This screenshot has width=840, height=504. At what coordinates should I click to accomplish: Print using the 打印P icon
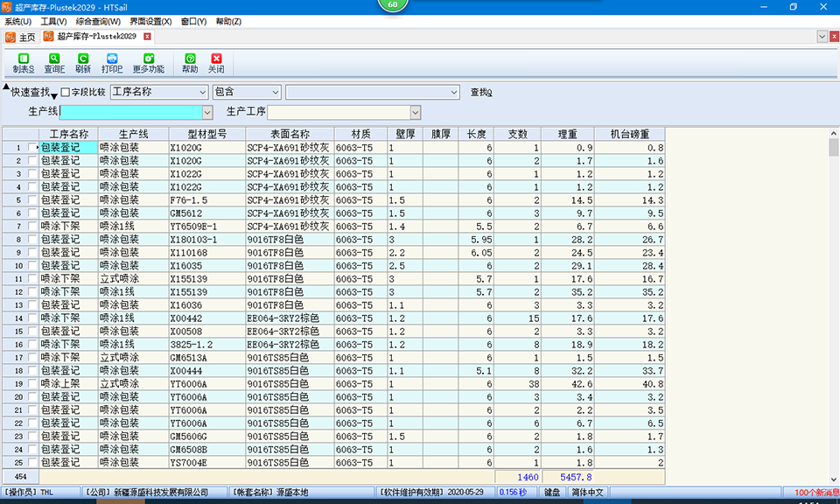coord(112,63)
